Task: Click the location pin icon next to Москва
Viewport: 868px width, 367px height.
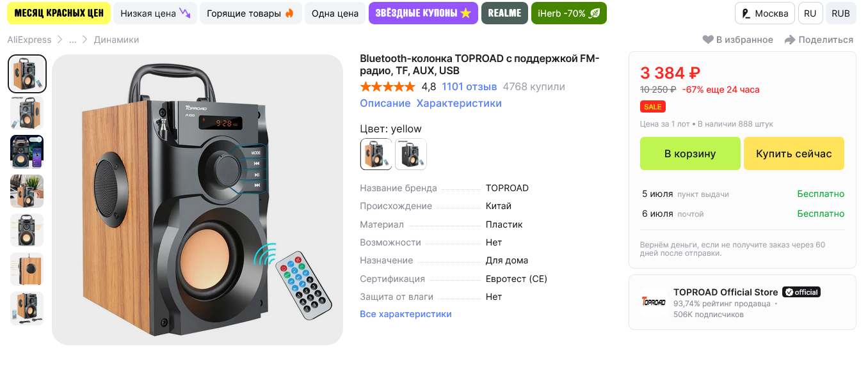Action: click(746, 13)
